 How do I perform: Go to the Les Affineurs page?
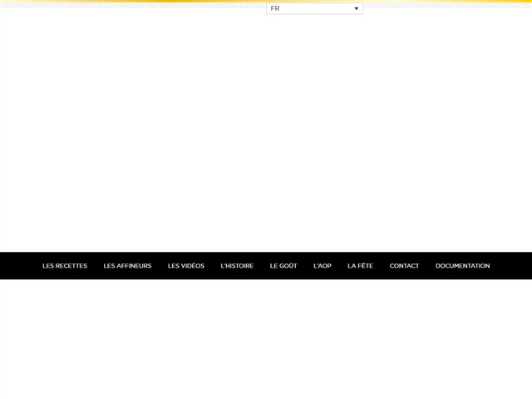point(127,266)
